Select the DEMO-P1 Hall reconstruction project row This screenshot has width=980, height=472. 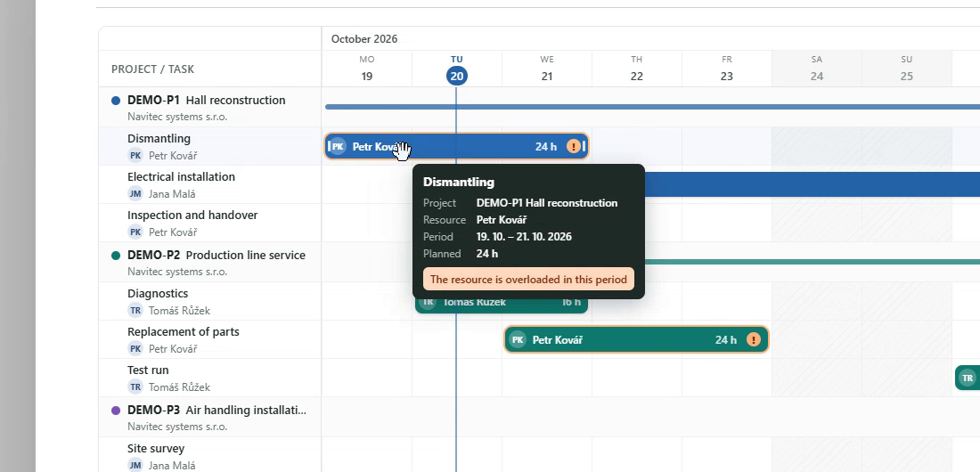pos(210,107)
